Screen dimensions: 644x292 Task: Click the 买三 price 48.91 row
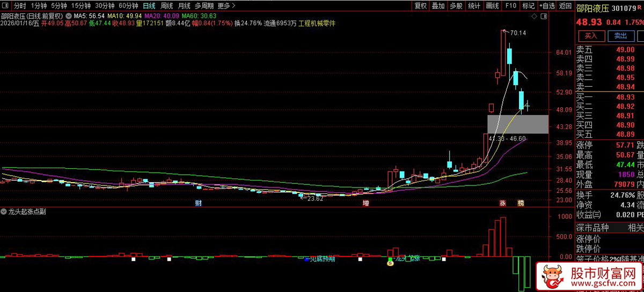(x=610, y=115)
